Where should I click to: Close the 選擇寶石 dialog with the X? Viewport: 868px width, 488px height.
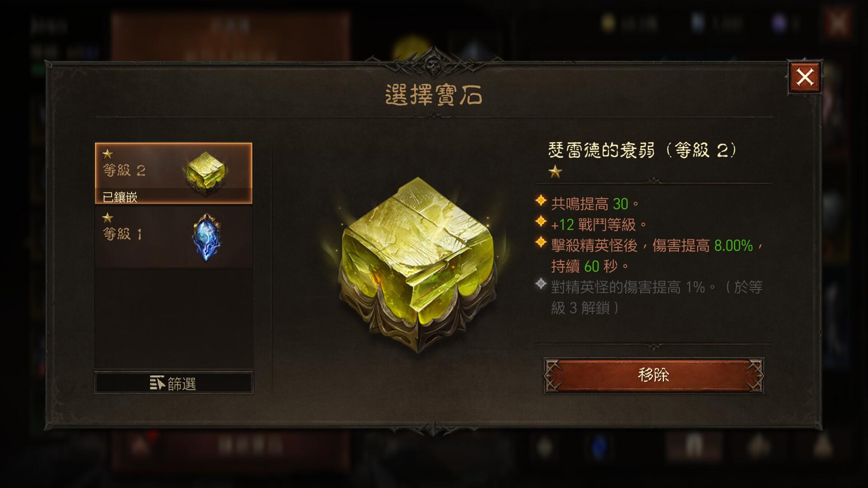tap(805, 77)
